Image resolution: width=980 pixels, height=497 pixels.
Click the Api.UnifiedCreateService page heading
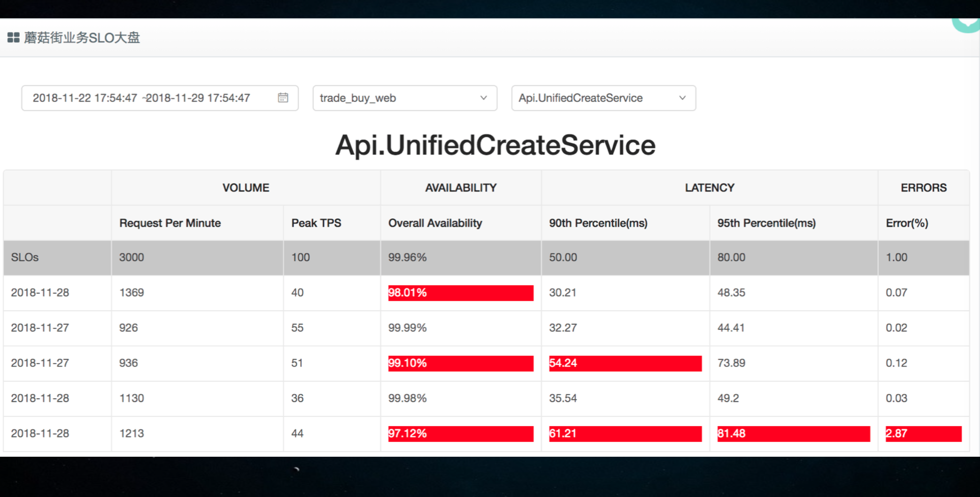(x=495, y=145)
